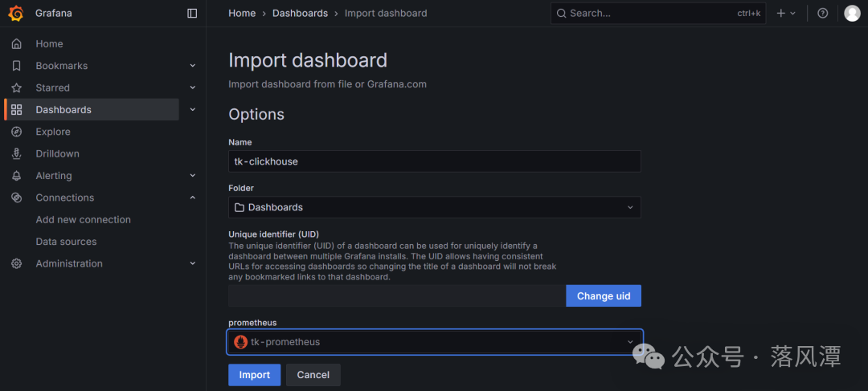The height and width of the screenshot is (391, 868).
Task: Click Connections label in sidebar
Action: (65, 198)
